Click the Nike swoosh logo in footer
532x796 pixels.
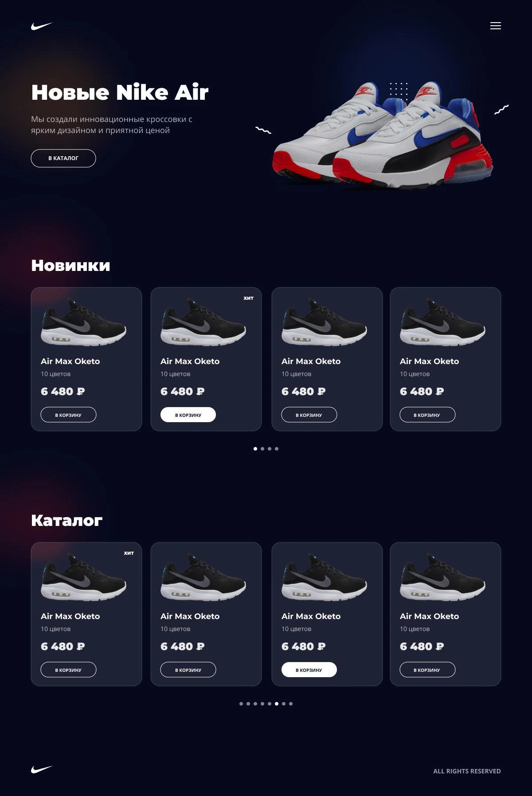click(x=42, y=769)
